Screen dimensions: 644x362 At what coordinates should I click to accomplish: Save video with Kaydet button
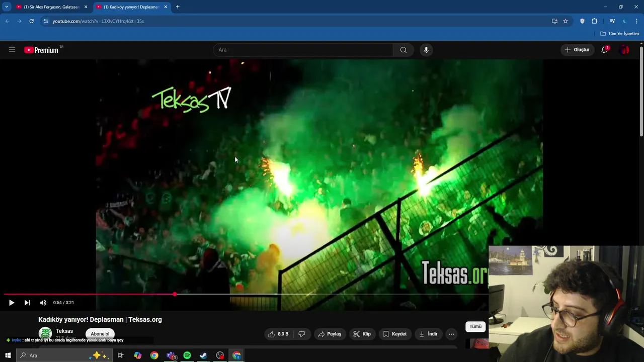pos(395,334)
